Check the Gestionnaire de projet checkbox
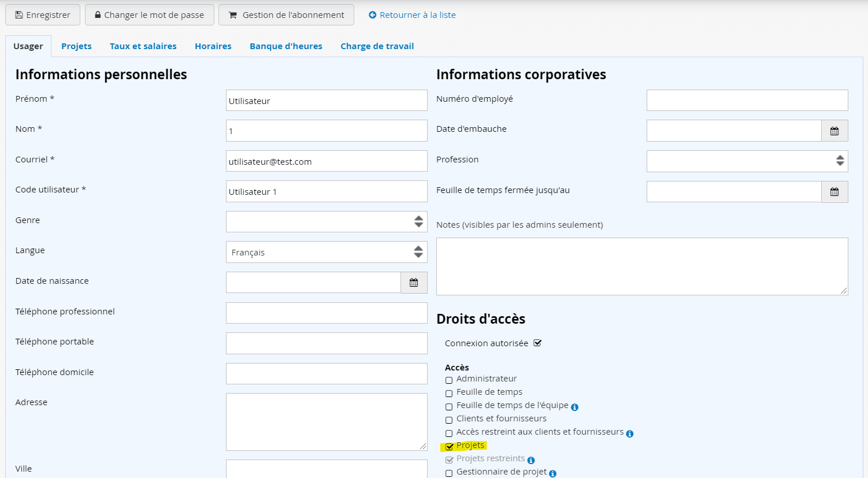The height and width of the screenshot is (478, 868). click(449, 473)
